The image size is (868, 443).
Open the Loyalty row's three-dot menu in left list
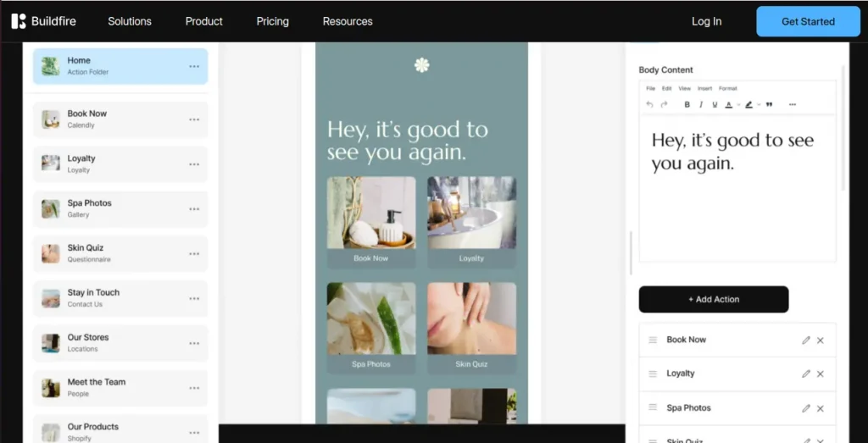(194, 164)
